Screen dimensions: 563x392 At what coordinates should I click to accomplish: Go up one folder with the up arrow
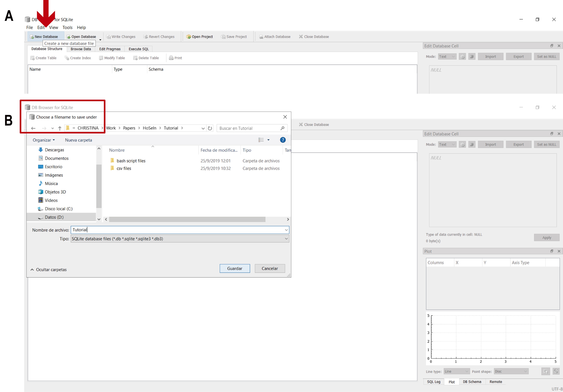[x=60, y=128]
